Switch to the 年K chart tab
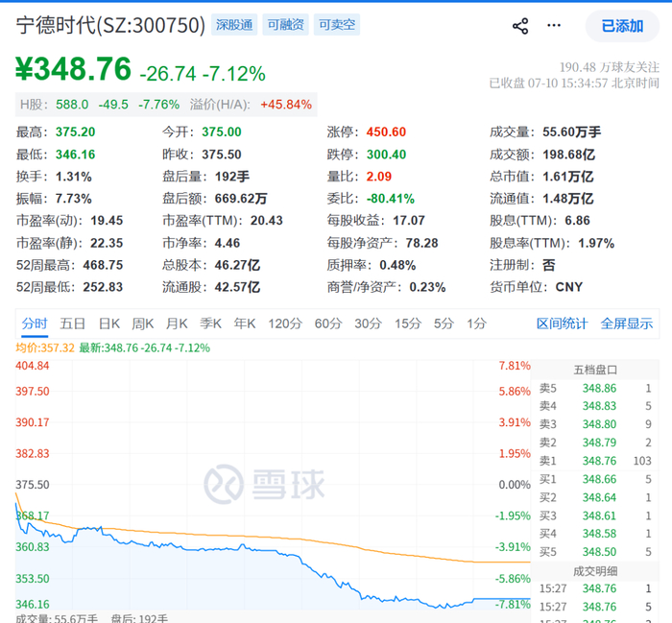This screenshot has height=623, width=672. pos(245,323)
